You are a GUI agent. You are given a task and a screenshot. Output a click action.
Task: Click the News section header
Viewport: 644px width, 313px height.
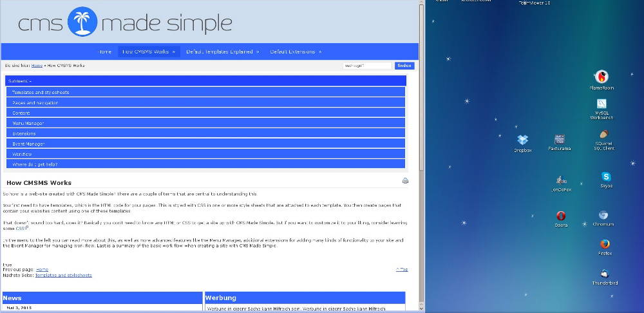click(102, 298)
